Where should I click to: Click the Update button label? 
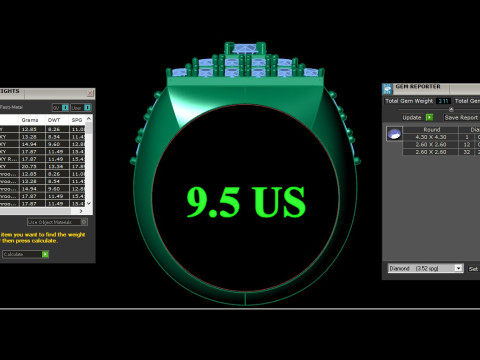(x=412, y=117)
